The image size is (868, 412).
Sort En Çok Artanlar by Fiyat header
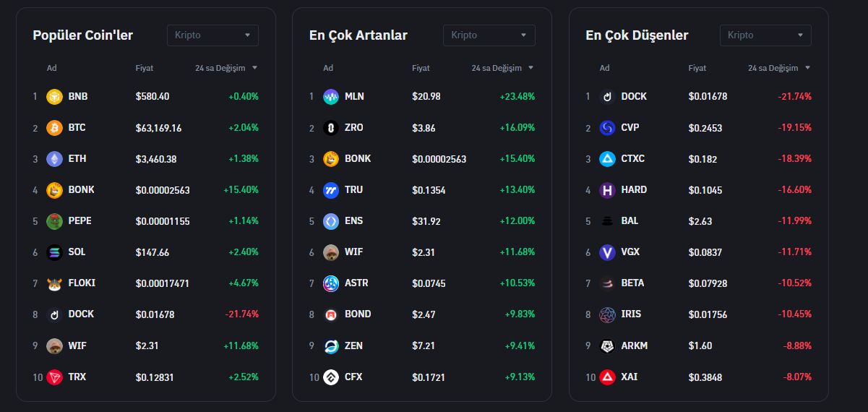coord(421,68)
